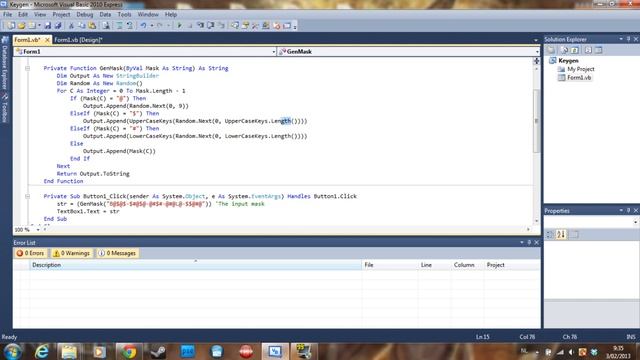
Task: Open the active documents list dropdown
Action: tap(536, 40)
